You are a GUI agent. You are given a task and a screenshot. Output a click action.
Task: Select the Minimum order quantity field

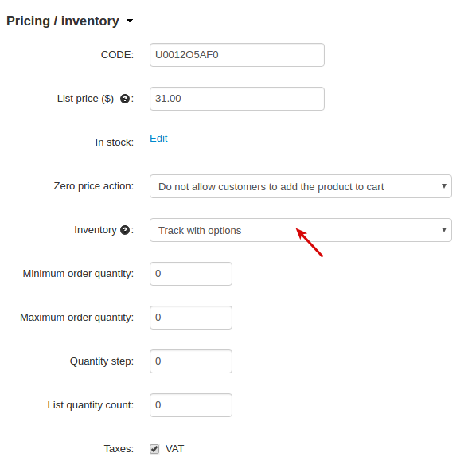point(191,274)
